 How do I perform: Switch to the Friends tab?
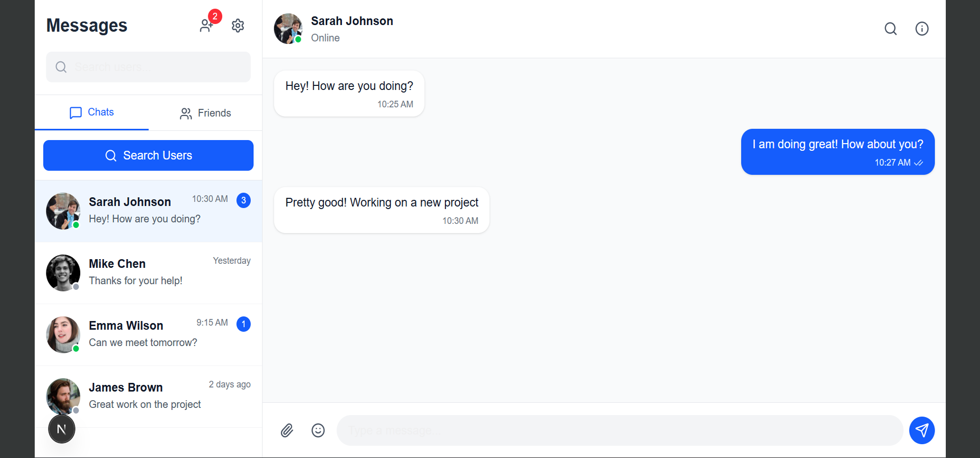tap(205, 113)
